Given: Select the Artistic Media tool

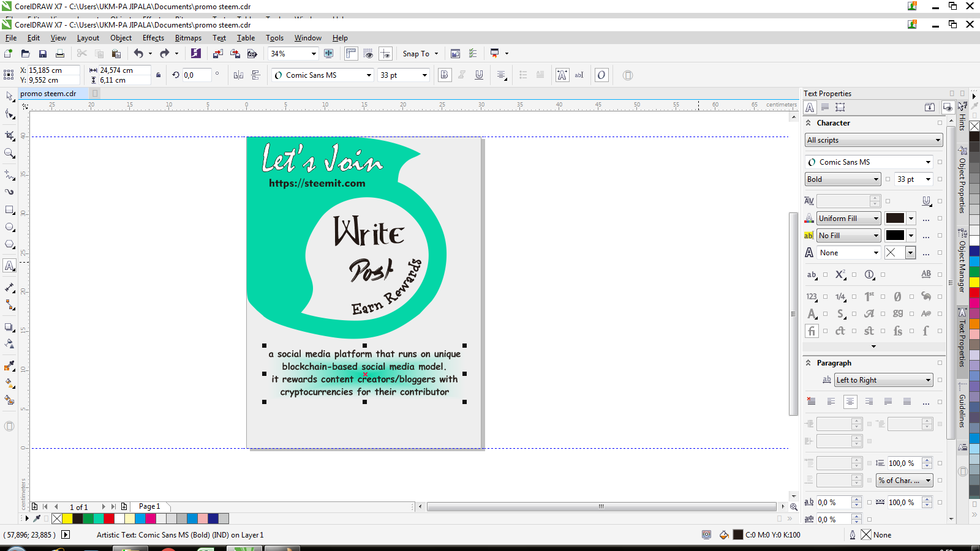Looking at the screenshot, I should click(x=9, y=192).
